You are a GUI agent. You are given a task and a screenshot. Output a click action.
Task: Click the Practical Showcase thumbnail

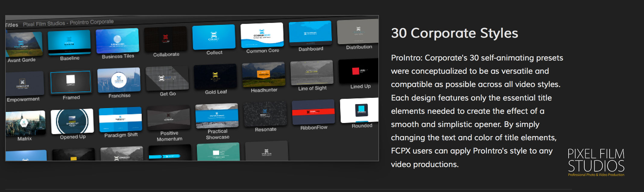217,116
